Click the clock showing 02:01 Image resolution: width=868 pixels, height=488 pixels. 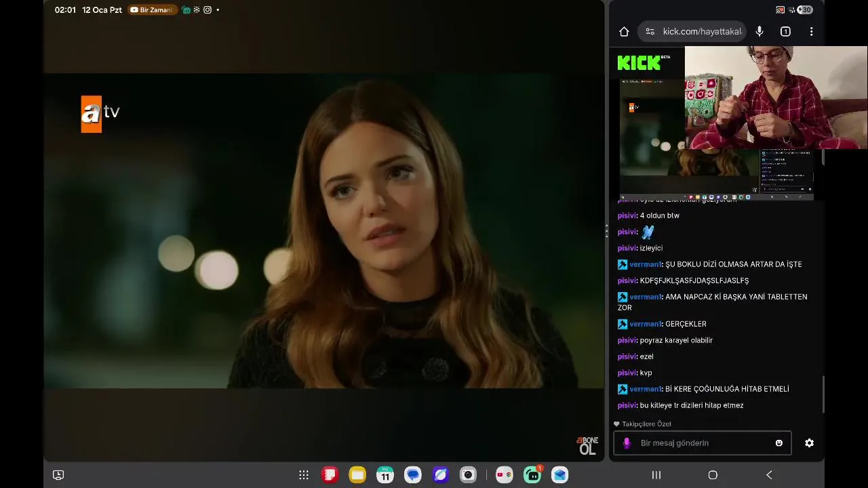(x=65, y=10)
